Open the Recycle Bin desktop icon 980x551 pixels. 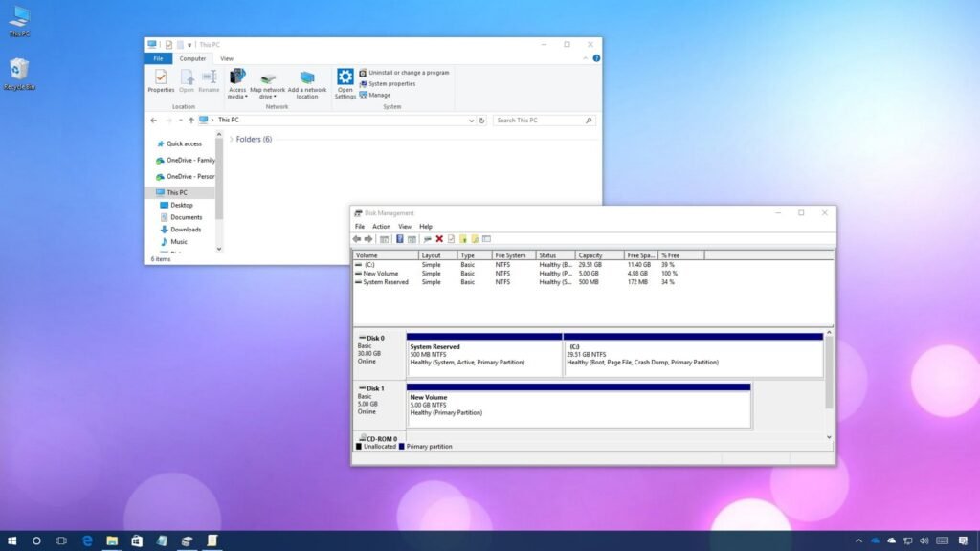point(19,75)
